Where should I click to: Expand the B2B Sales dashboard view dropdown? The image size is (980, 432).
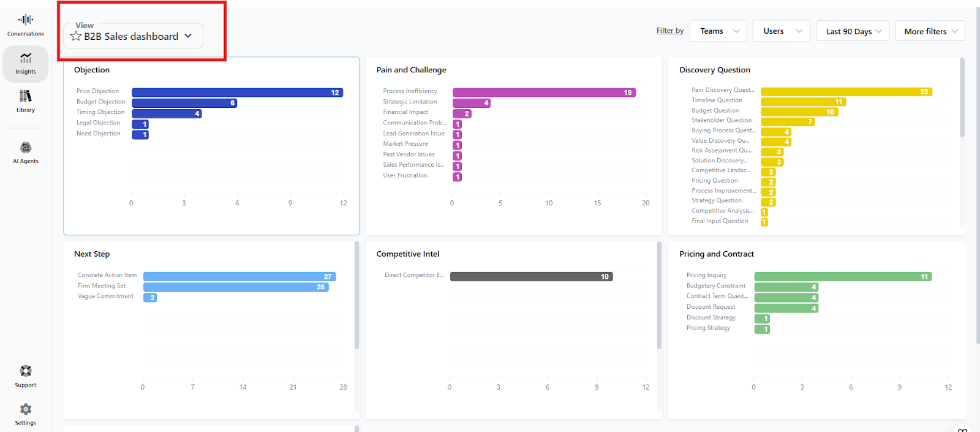click(x=188, y=36)
